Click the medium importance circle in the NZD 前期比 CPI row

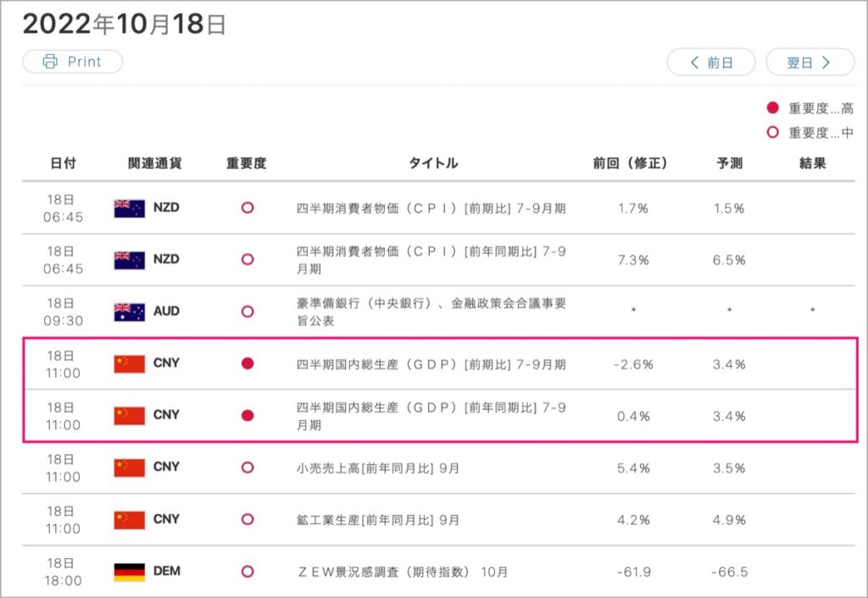[248, 208]
